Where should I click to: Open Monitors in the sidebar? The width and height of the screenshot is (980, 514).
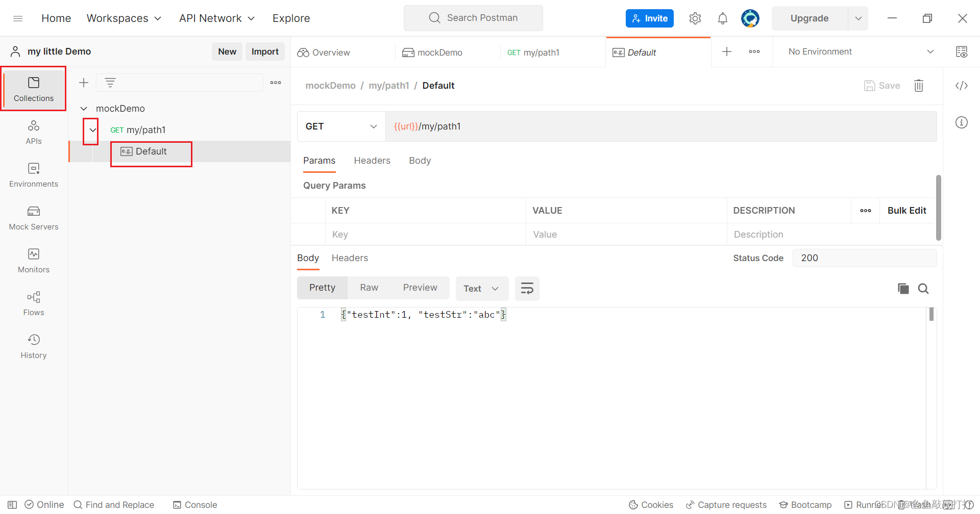[34, 261]
